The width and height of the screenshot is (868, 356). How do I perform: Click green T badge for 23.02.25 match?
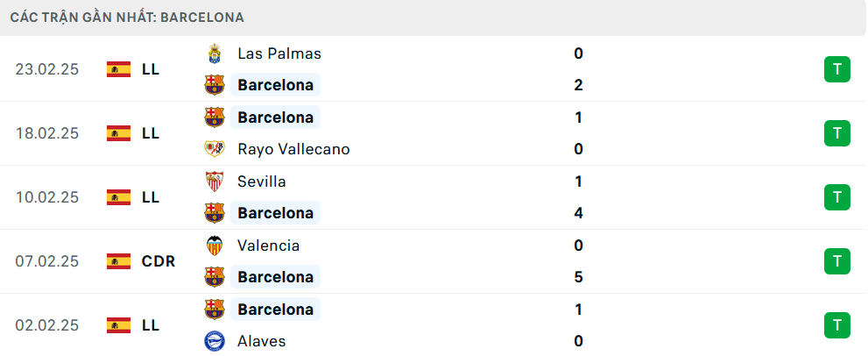(837, 69)
